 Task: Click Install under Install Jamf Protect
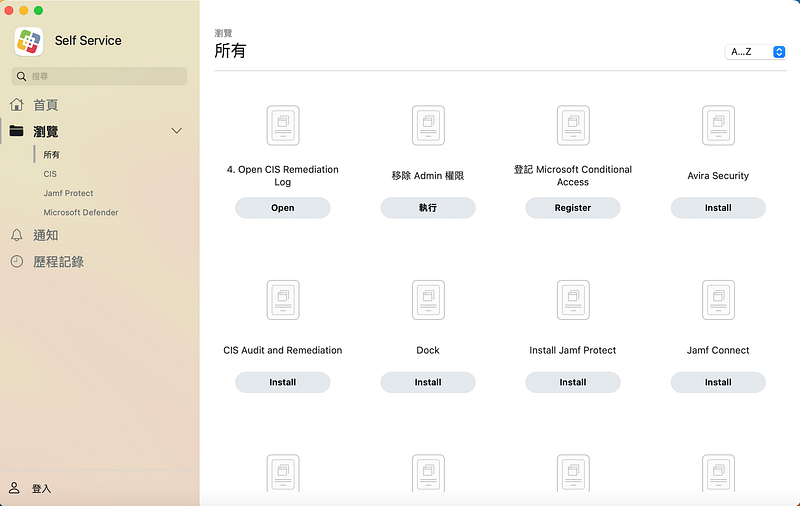point(573,382)
